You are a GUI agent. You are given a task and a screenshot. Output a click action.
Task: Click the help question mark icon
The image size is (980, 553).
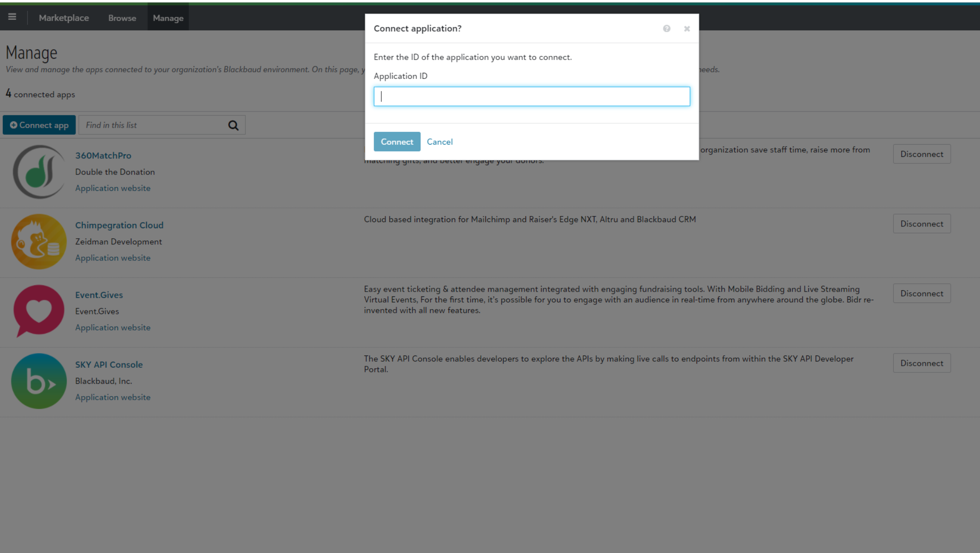click(x=667, y=28)
